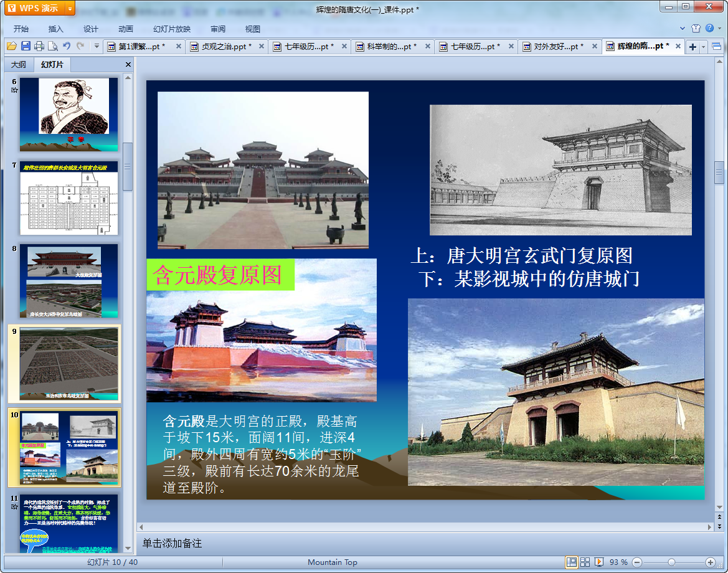728x573 pixels.
Task: Expand dropdown arrow beside new tab plus
Action: 704,47
